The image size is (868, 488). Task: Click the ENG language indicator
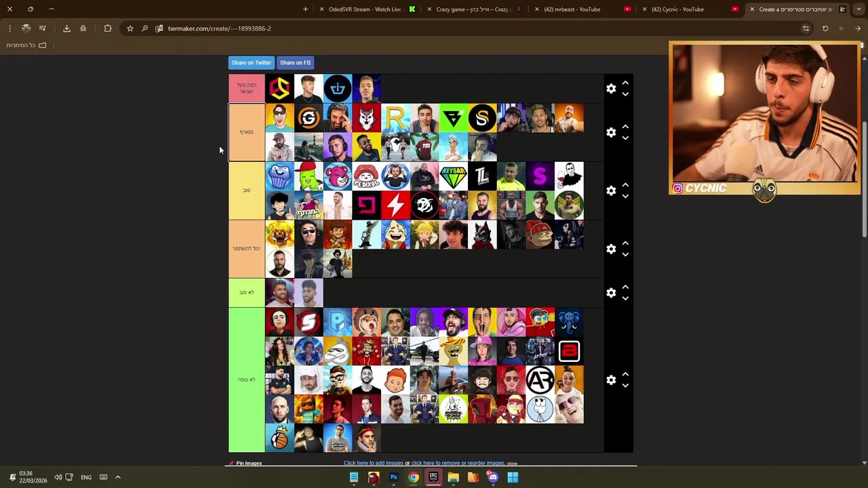(x=86, y=477)
